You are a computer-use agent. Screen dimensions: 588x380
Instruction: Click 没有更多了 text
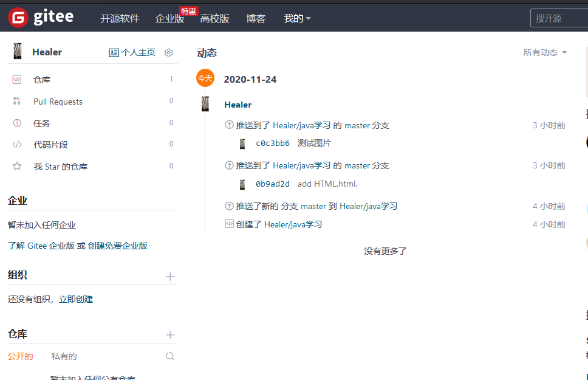pos(385,251)
